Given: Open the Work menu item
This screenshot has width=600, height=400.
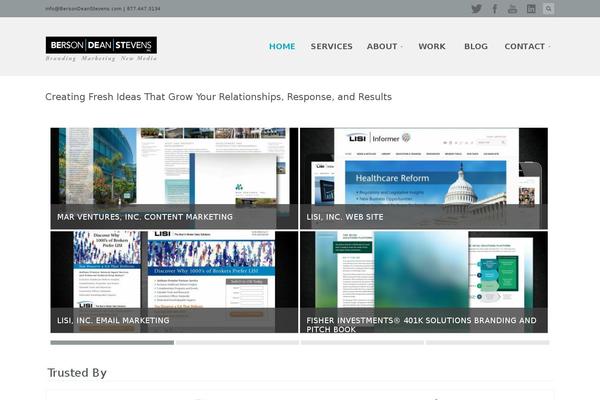Looking at the screenshot, I should [x=432, y=46].
